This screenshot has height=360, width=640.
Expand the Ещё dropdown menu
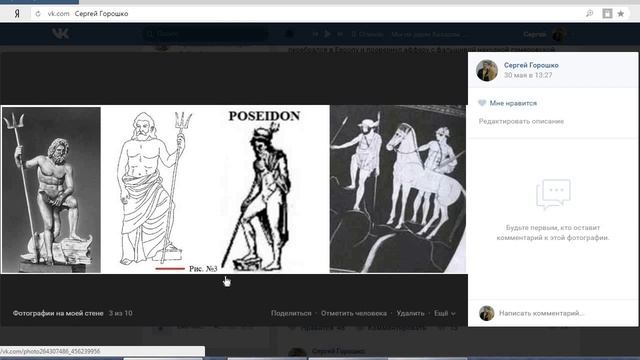[x=444, y=313]
